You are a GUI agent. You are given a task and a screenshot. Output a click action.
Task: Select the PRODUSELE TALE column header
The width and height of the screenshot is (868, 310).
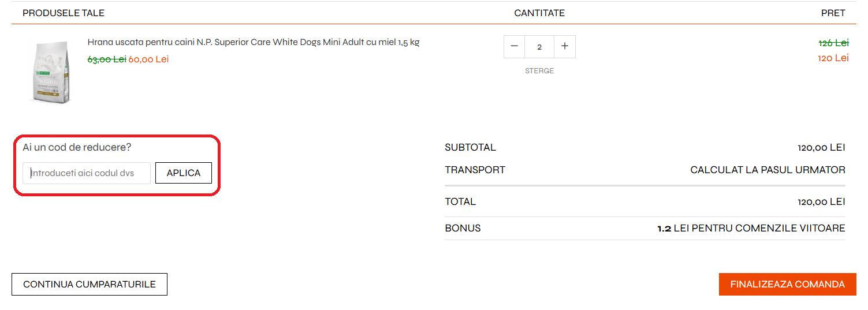(64, 13)
